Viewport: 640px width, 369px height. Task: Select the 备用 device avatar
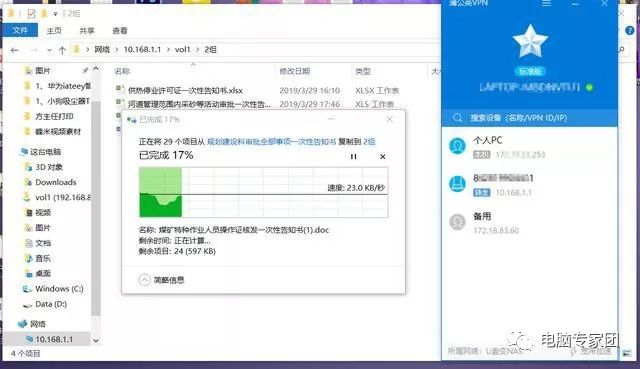pyautogui.click(x=458, y=222)
